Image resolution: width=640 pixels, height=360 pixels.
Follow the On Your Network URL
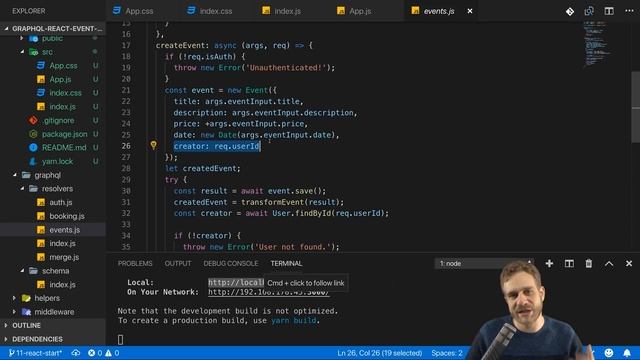pyautogui.click(x=268, y=292)
